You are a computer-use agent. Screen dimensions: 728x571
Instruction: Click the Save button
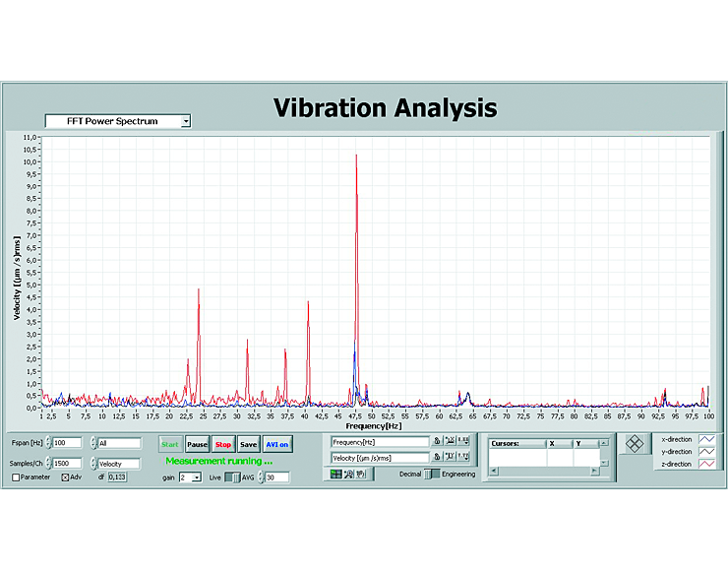tap(249, 444)
